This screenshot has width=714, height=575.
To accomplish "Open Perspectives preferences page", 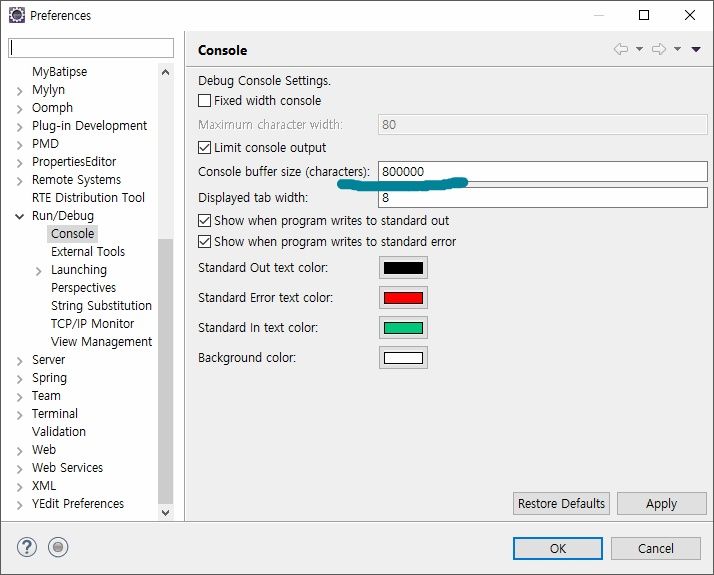I will click(83, 288).
